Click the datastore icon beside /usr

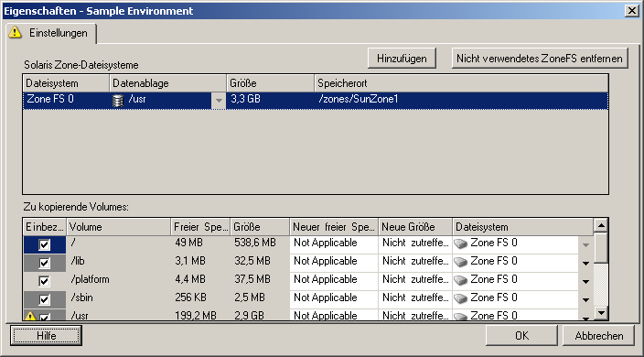click(118, 101)
